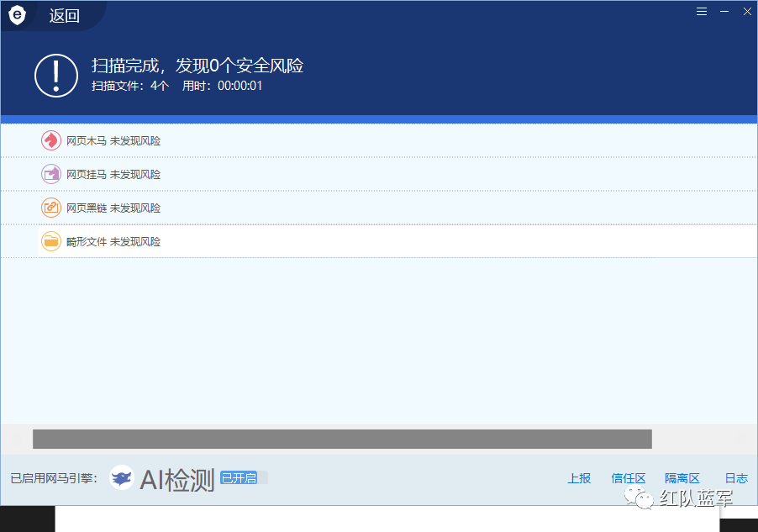Toggle the 已开启 AI detection switch
Image resolution: width=758 pixels, height=532 pixels.
click(244, 478)
